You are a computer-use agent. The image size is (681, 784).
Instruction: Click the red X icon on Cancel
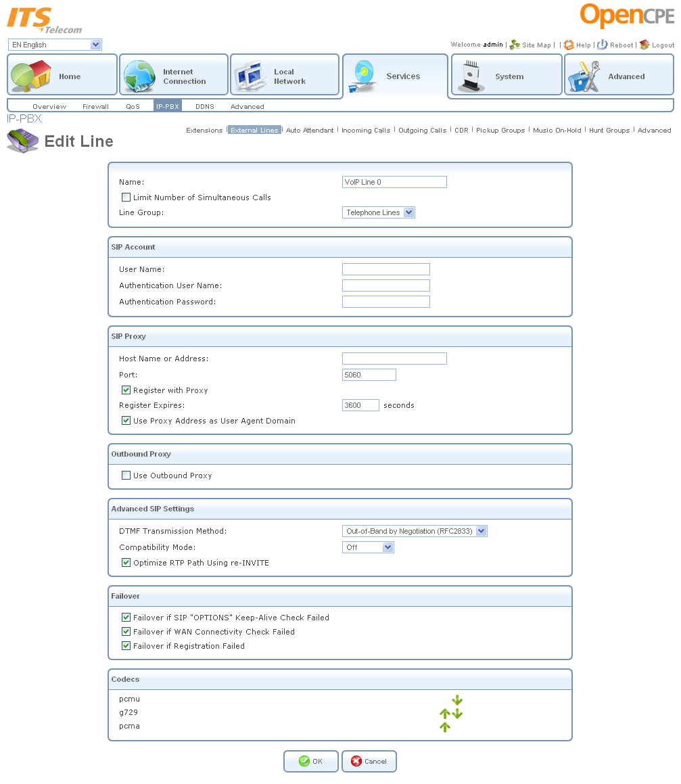tap(356, 761)
